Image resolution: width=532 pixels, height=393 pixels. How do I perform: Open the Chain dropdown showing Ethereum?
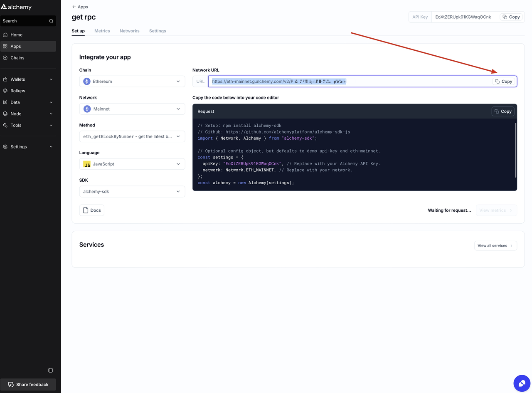click(x=132, y=82)
